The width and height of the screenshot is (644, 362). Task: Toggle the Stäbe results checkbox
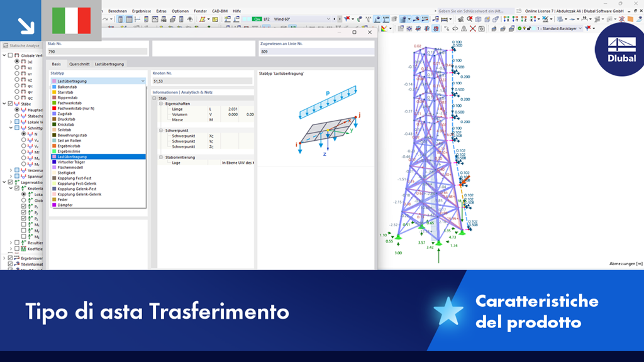(x=10, y=104)
